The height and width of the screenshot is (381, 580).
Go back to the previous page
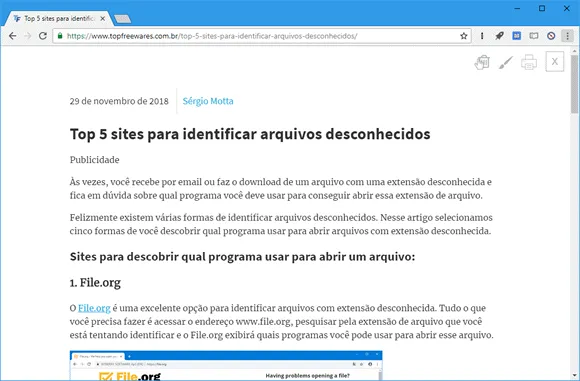[x=13, y=36]
